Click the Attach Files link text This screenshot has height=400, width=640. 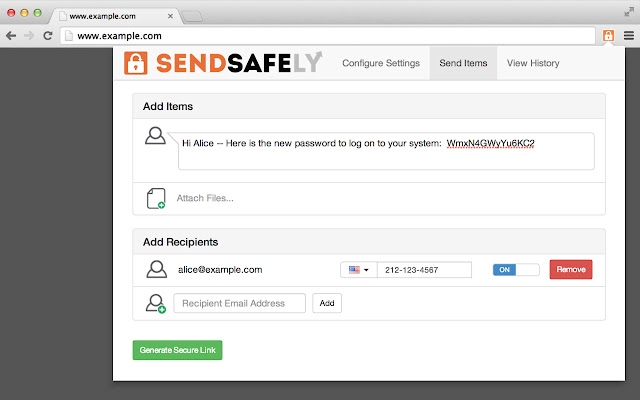click(x=205, y=198)
